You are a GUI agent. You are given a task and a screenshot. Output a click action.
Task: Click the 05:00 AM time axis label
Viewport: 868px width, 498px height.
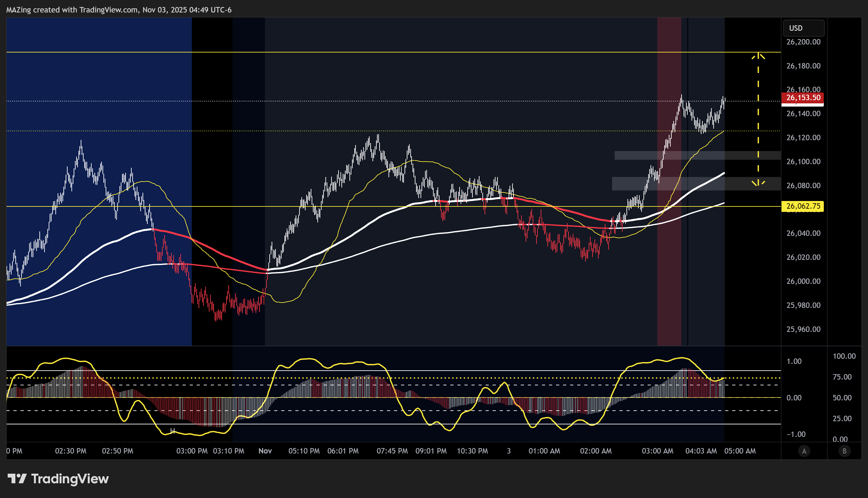coord(740,451)
